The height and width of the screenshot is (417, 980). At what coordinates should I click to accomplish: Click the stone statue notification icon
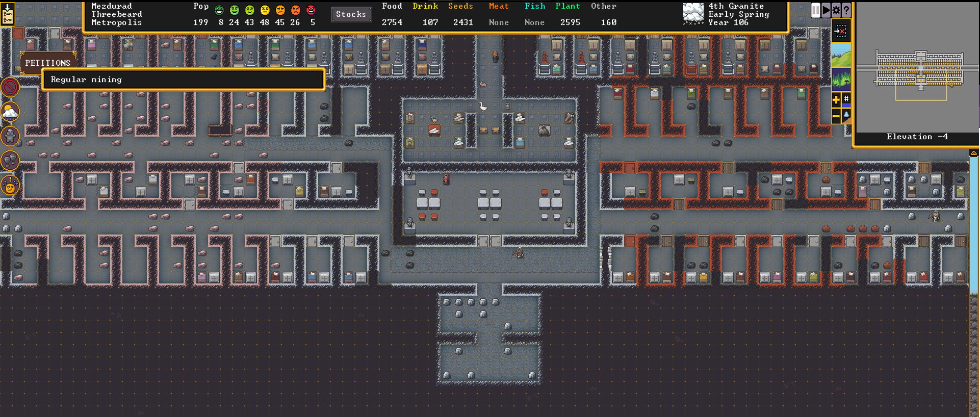pyautogui.click(x=10, y=136)
